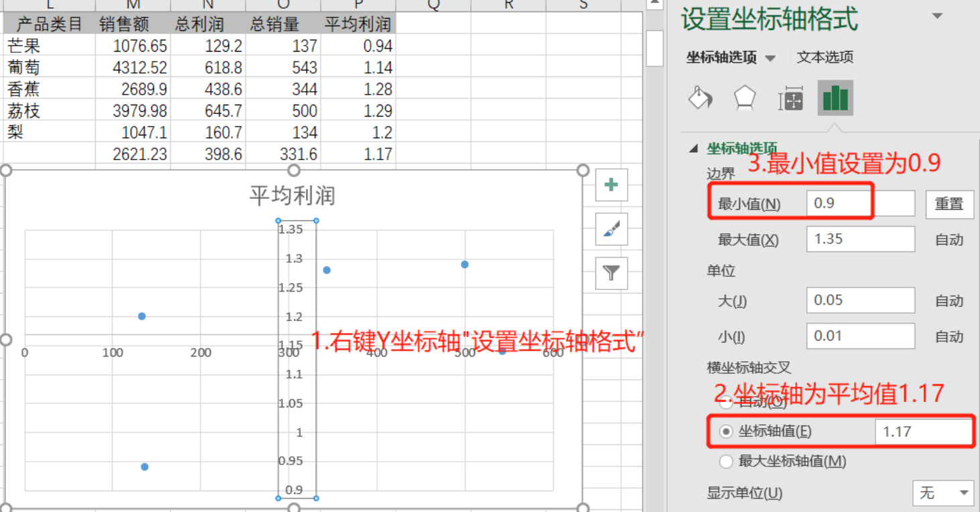Click the 小(I) unit field 0.01
The height and width of the screenshot is (512, 980).
pos(861,336)
